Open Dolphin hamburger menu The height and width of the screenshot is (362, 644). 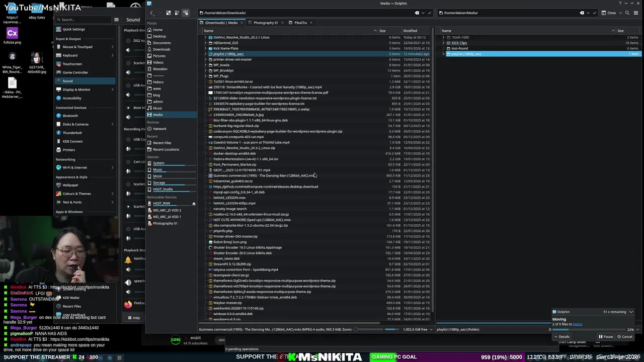[x=635, y=13]
